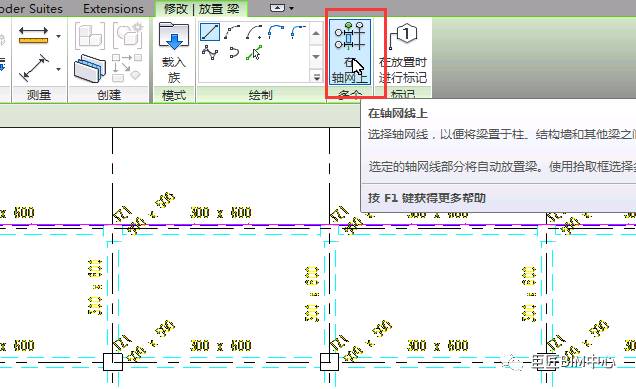Select the Tangent End Arc tool
Screen dimensions: 636x389
coord(276,32)
